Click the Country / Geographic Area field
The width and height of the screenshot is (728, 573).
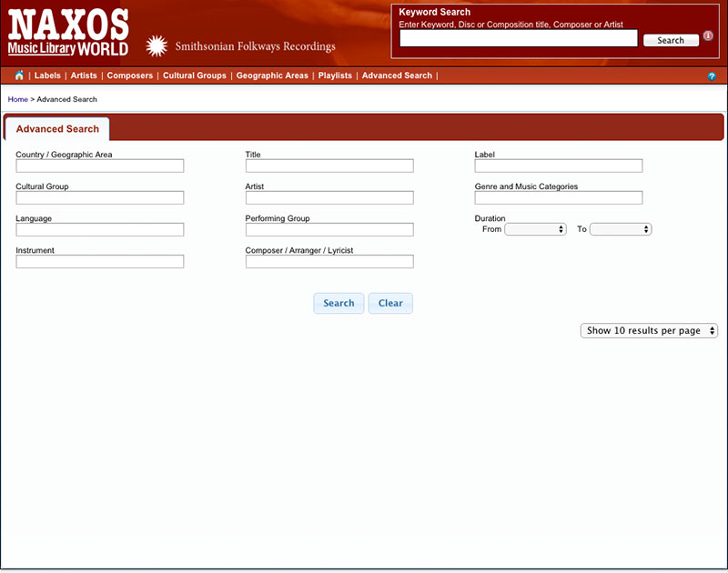[x=100, y=166]
